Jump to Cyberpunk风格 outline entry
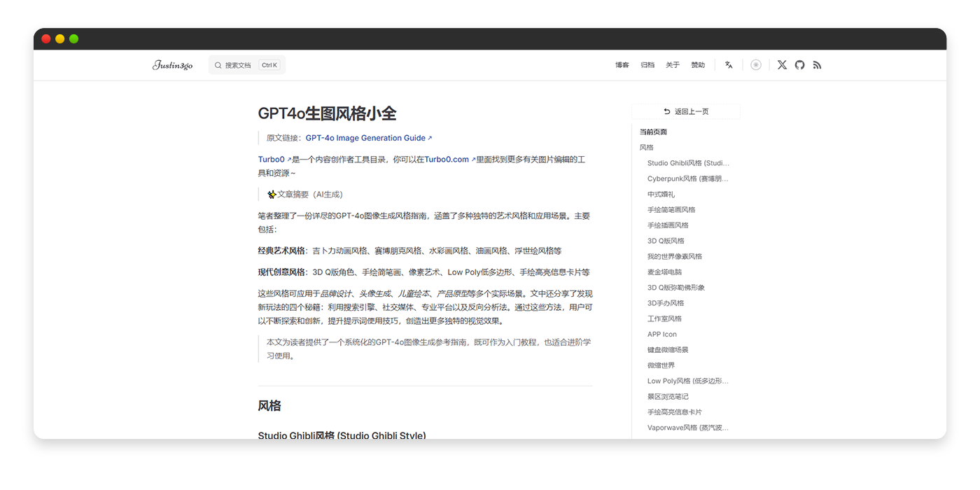This screenshot has width=980, height=490. (688, 178)
